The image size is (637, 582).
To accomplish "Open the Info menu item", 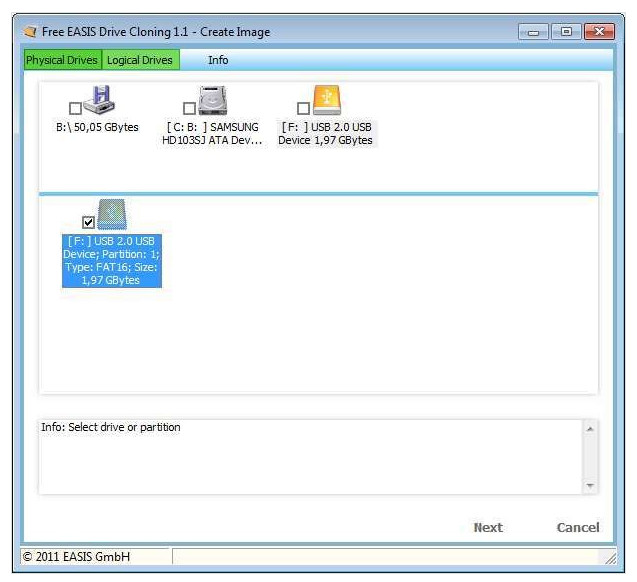I will point(218,60).
